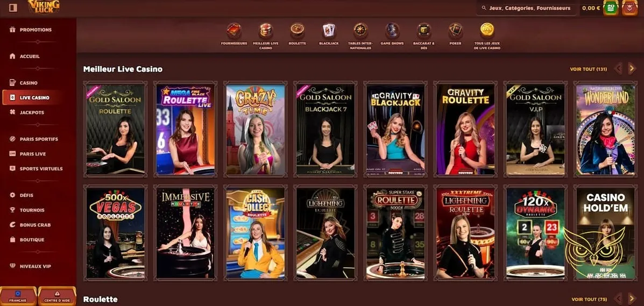The height and width of the screenshot is (306, 644).
Task: Go to Paris Live section
Action: 27,154
